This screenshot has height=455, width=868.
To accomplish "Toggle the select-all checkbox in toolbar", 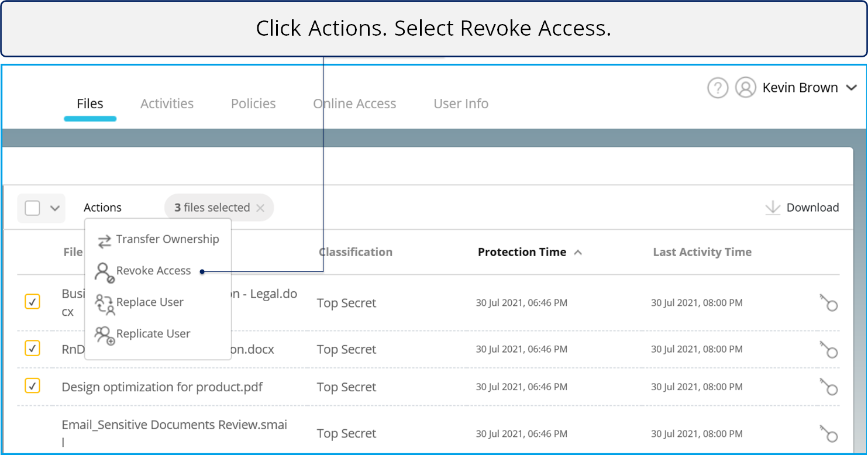I will tap(33, 208).
